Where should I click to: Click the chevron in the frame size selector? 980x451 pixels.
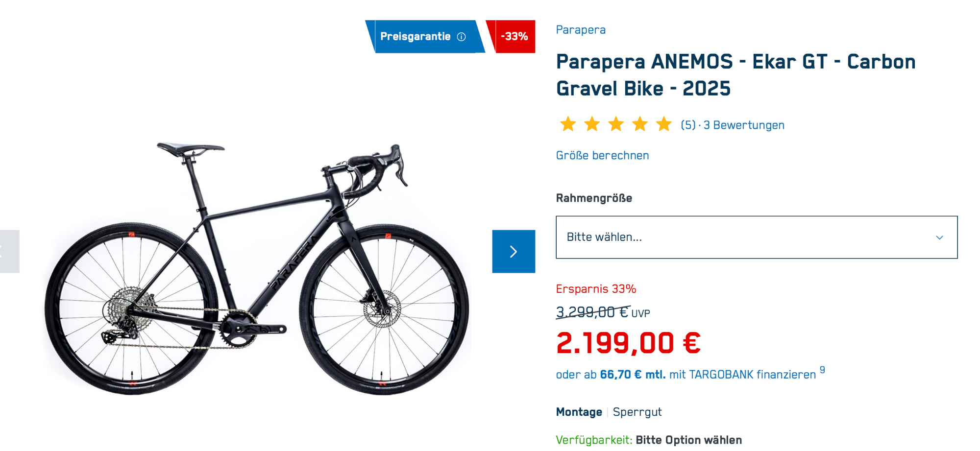pos(939,237)
